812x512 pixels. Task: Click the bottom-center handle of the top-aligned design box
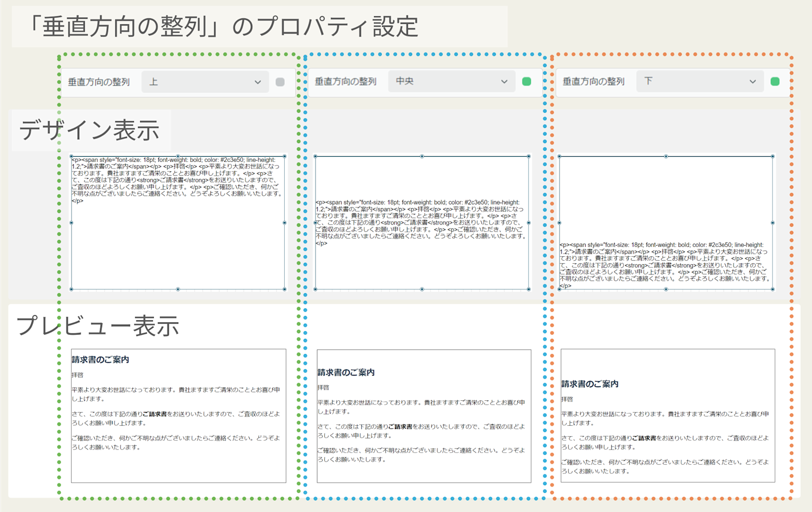click(x=178, y=289)
